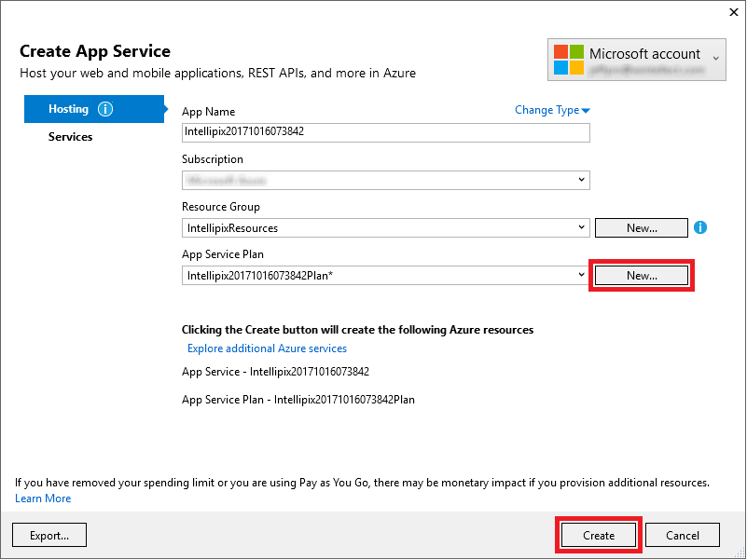Expand the Subscription dropdown
The width and height of the screenshot is (747, 560).
[x=582, y=180]
